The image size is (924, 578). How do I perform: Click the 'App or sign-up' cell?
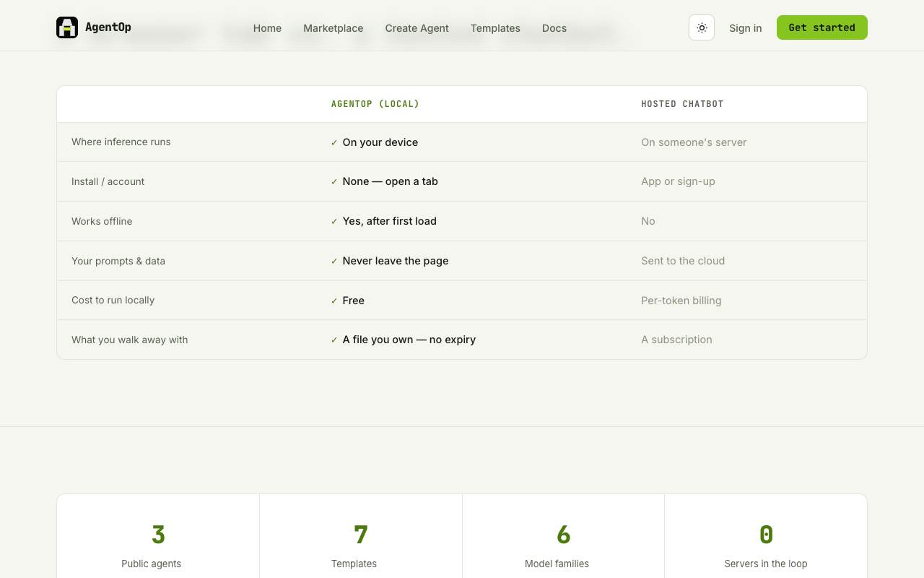click(678, 181)
